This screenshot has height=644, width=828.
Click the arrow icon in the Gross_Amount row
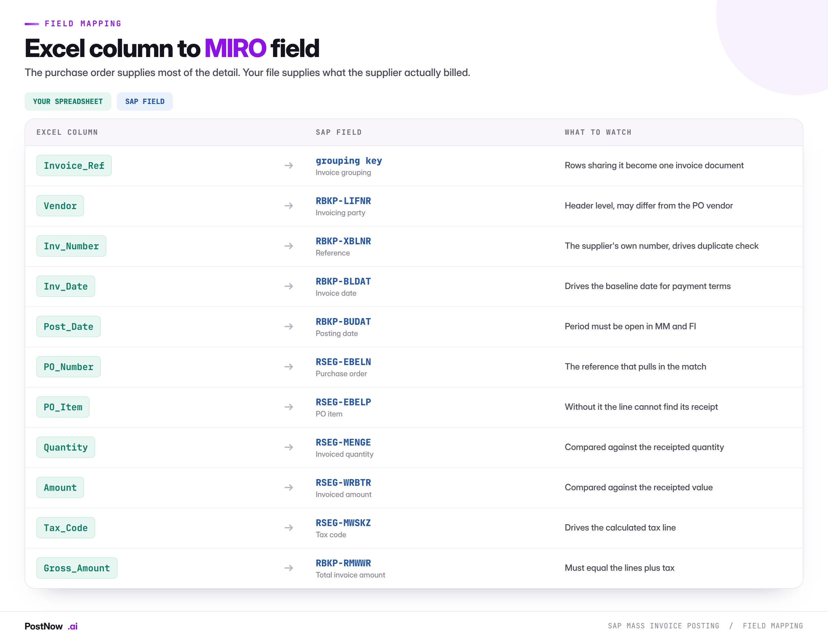(x=289, y=568)
